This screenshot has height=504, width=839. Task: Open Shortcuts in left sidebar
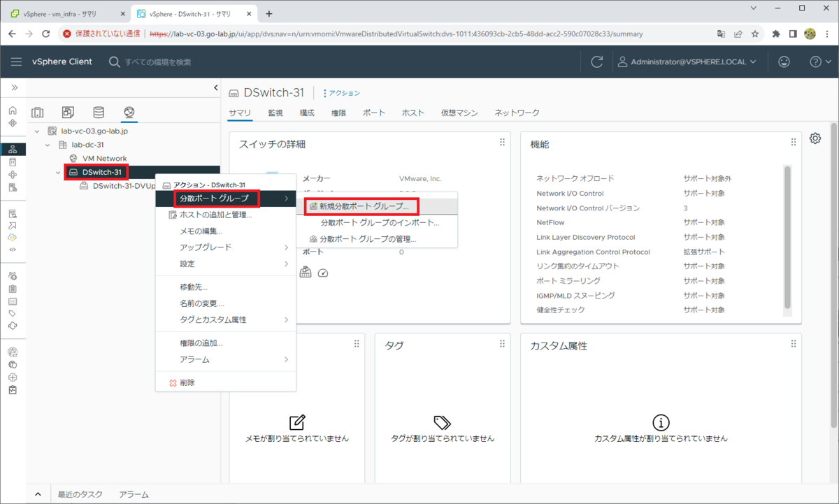tap(13, 123)
